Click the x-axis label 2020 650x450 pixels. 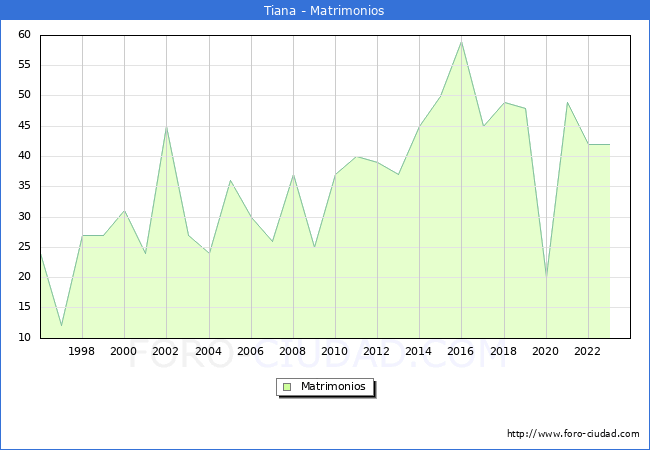546,351
